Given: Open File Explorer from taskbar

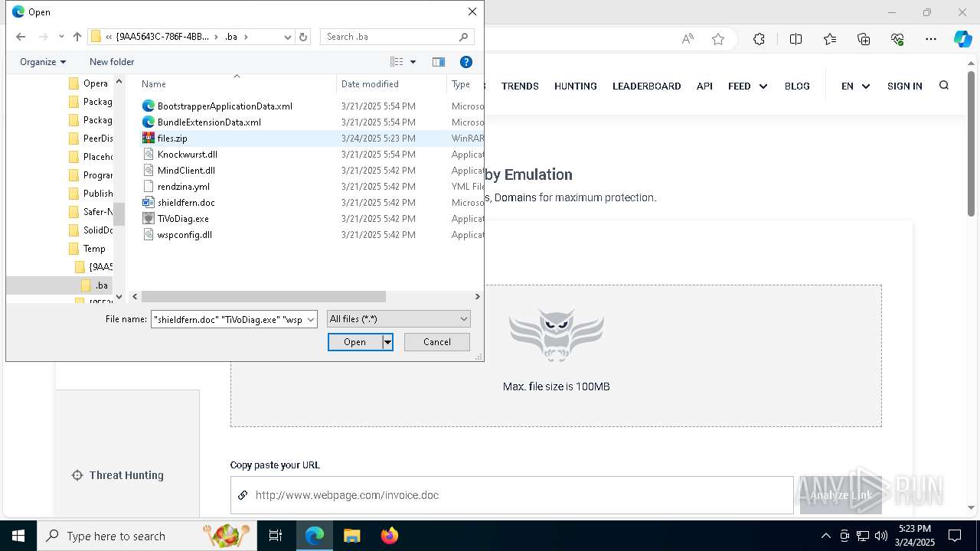Looking at the screenshot, I should click(351, 536).
